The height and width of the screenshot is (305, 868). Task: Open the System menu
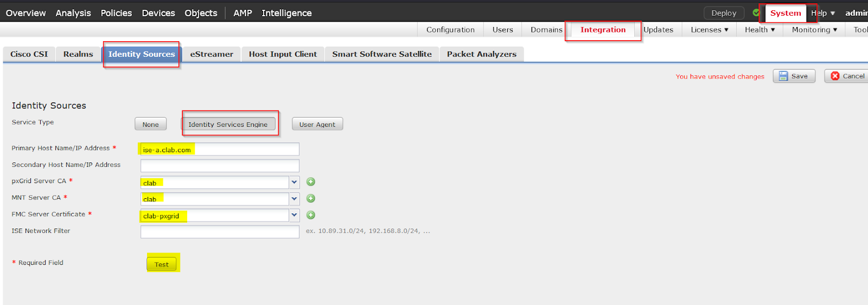click(786, 13)
